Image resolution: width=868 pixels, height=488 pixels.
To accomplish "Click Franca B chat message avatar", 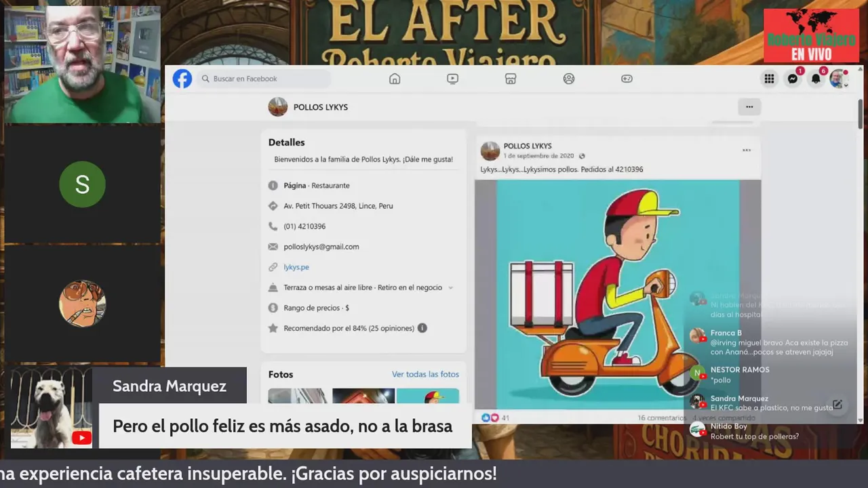I will 697,336.
